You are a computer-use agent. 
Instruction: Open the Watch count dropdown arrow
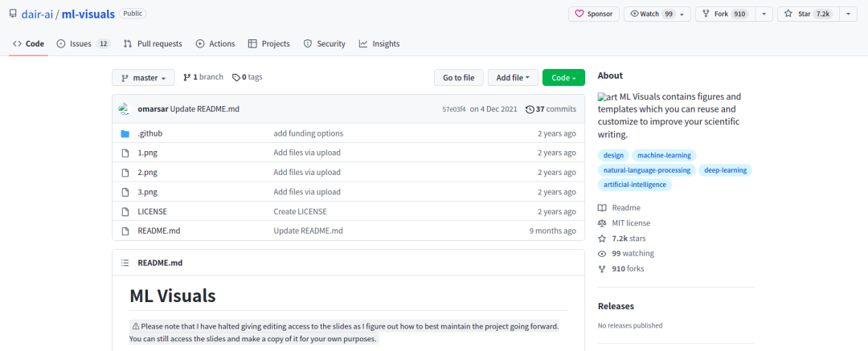(684, 14)
